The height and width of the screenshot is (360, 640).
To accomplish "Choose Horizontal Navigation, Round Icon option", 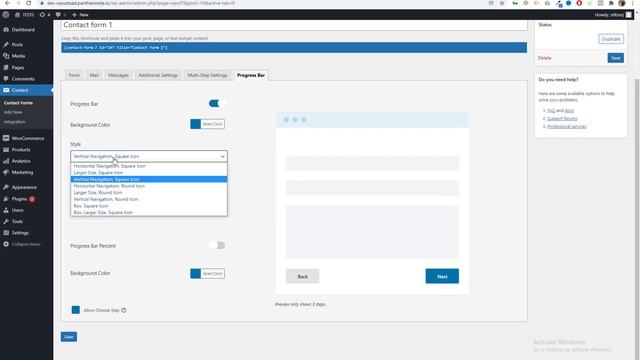I will [149, 186].
